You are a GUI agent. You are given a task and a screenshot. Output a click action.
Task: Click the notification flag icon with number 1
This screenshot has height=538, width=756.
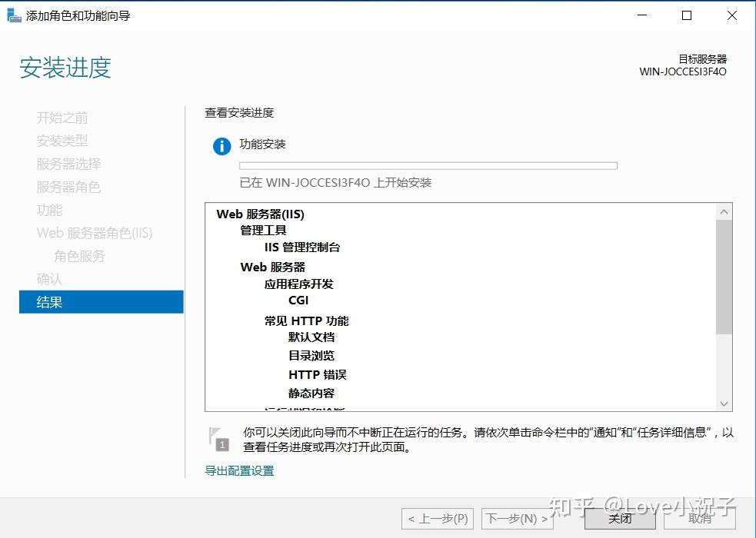pyautogui.click(x=218, y=440)
